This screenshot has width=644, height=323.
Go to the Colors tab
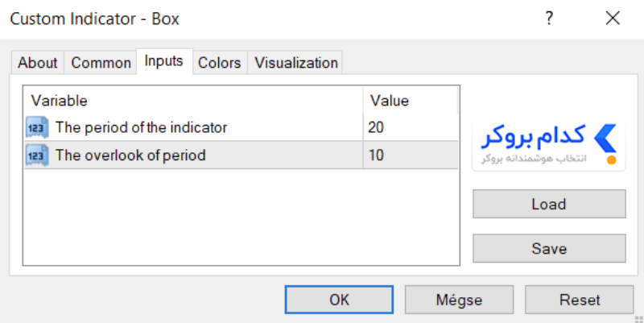point(219,63)
